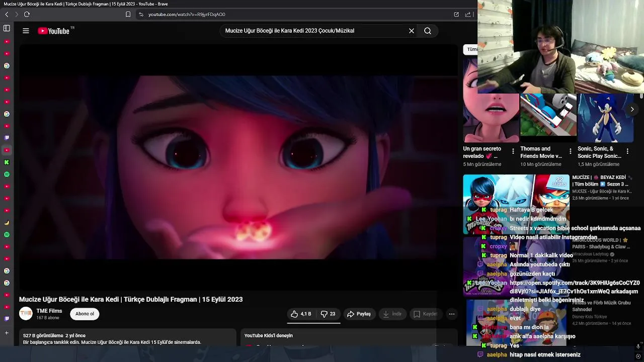Viewport: 644px width, 362px height.
Task: Switch to the bottom purple Twitch vertical tab
Action: click(7, 319)
